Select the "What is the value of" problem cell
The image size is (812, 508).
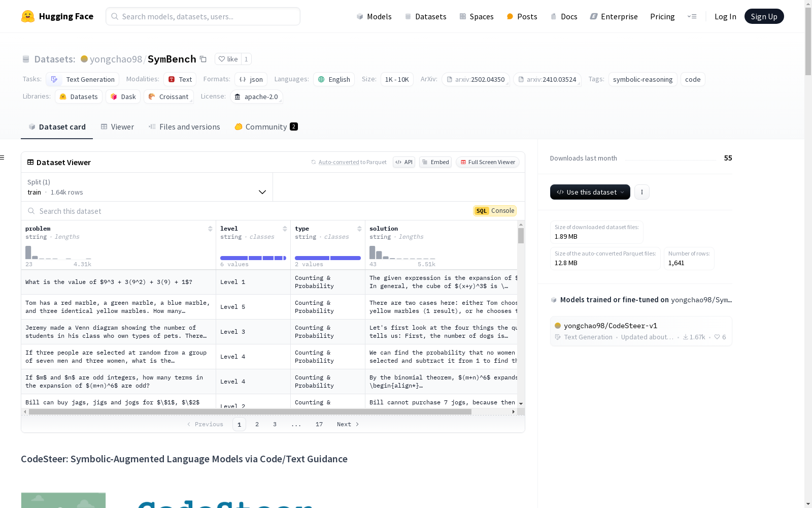pos(119,282)
